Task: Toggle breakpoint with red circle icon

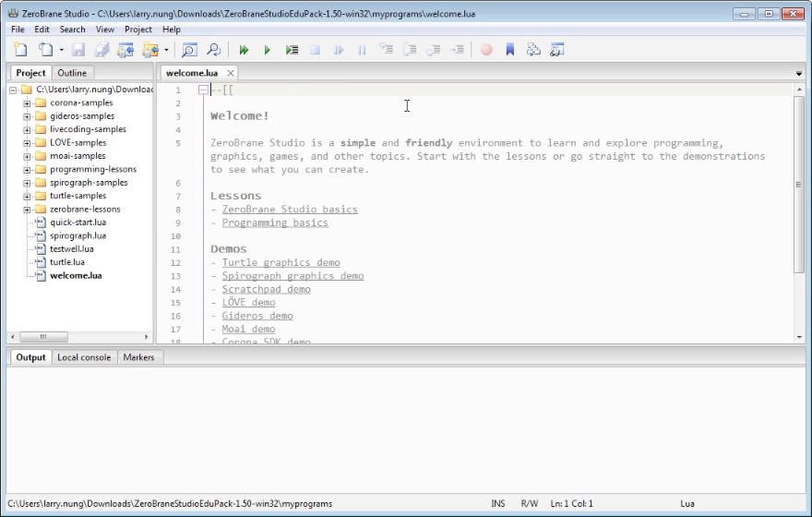Action: [486, 50]
